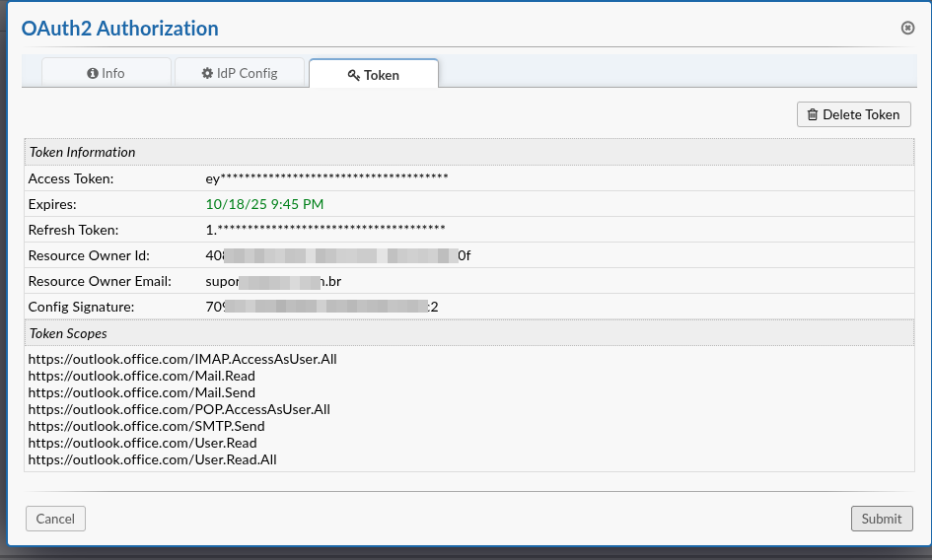Click the Resource Owner Id value
Viewport: 932px width, 560px height.
(x=337, y=255)
